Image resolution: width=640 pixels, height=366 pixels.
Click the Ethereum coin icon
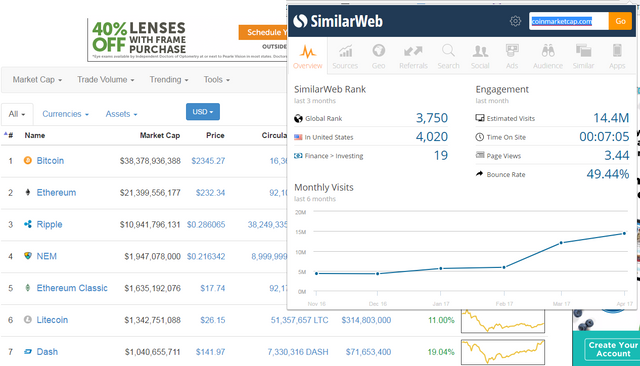(28, 193)
